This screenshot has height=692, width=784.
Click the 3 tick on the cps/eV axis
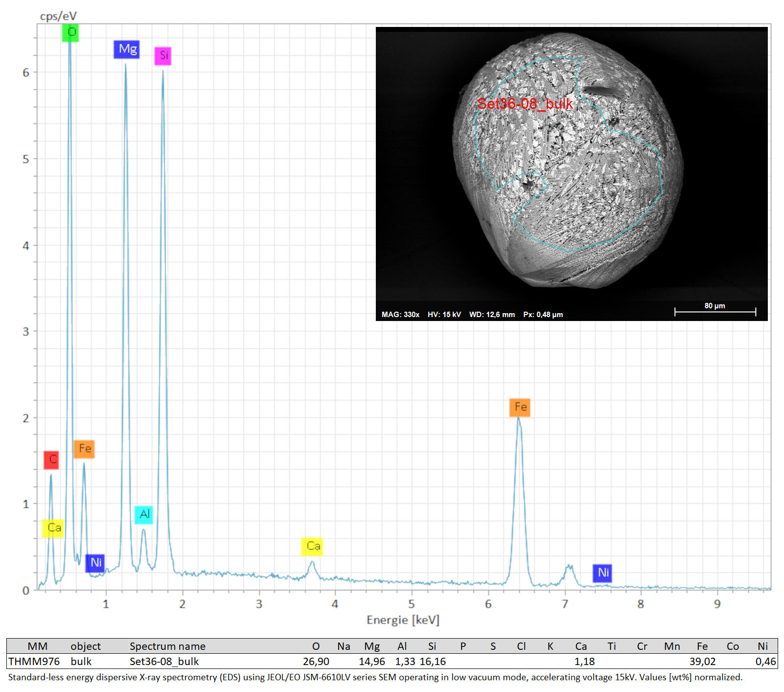pos(26,331)
